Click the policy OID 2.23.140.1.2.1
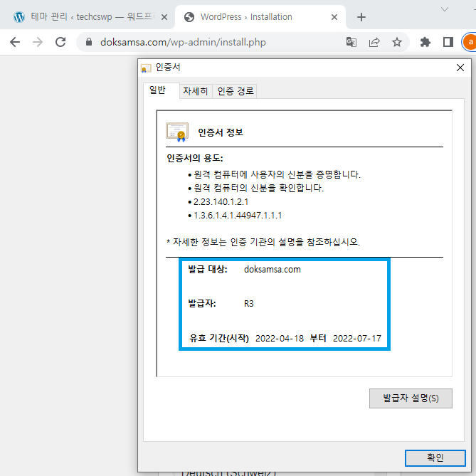The image size is (476, 476). (x=221, y=202)
